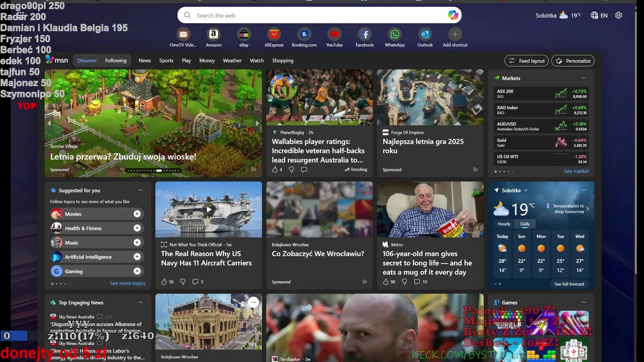Click the Trending label on Wallabies card
Viewport: 644px width, 362px height.
click(x=356, y=169)
